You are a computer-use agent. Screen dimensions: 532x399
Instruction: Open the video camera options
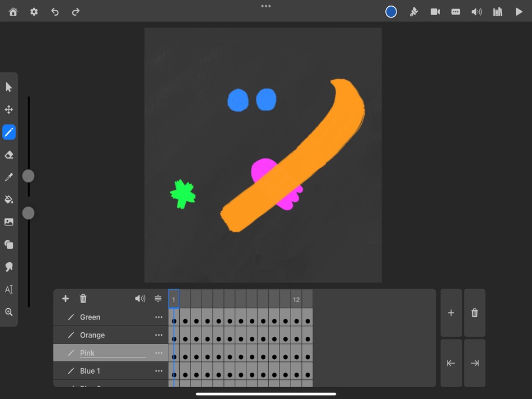point(435,12)
